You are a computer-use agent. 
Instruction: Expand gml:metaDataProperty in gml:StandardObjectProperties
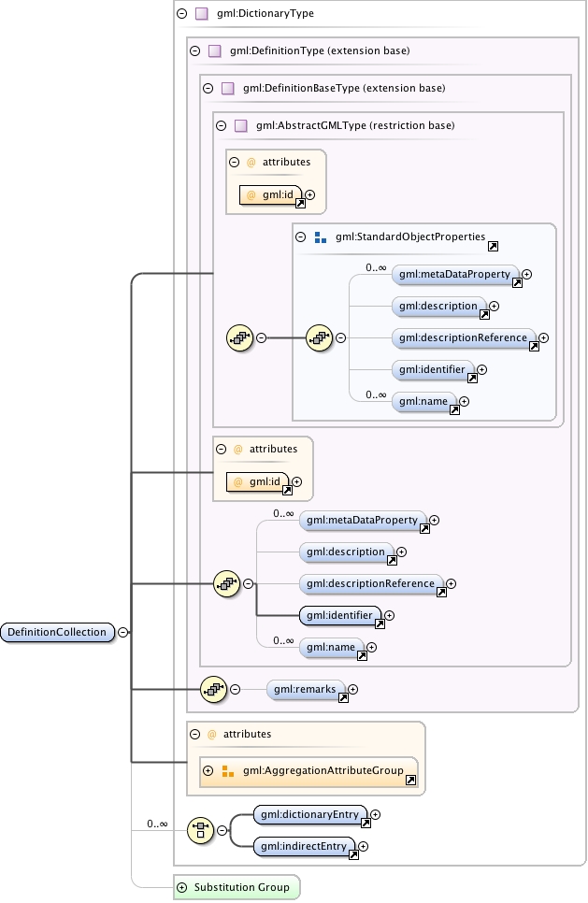(527, 275)
